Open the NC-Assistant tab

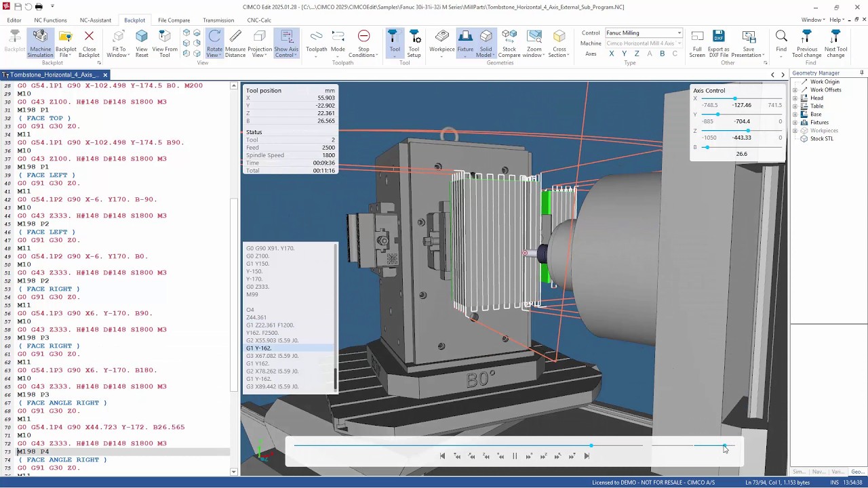click(x=96, y=20)
